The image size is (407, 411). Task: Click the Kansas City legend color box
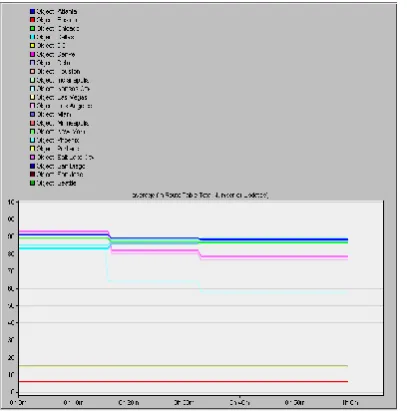pyautogui.click(x=32, y=89)
